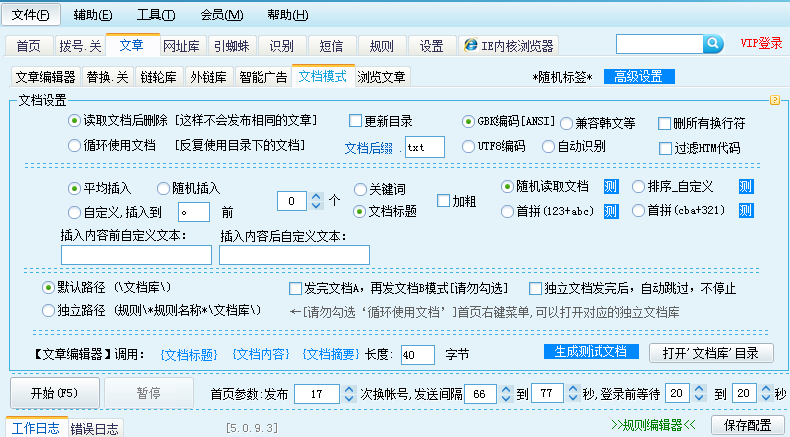The width and height of the screenshot is (790, 437).
Task: Increase the 发送间隔 minimum value
Action: click(x=506, y=389)
